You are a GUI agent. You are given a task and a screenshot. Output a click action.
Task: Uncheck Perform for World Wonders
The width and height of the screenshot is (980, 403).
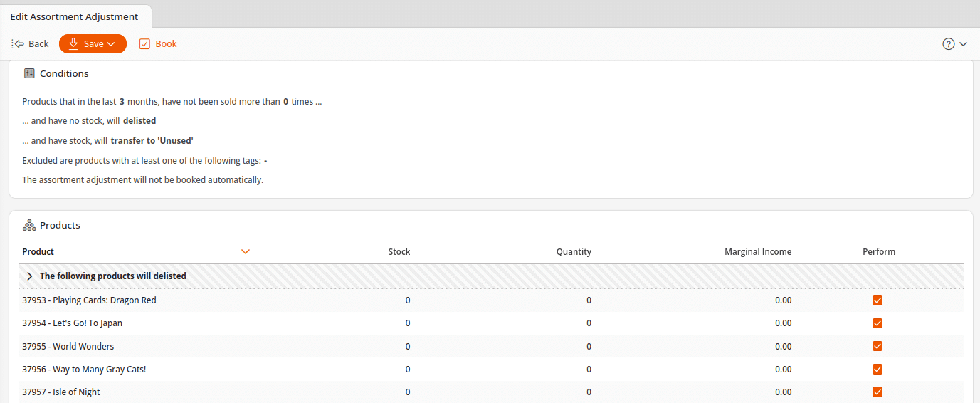tap(878, 347)
